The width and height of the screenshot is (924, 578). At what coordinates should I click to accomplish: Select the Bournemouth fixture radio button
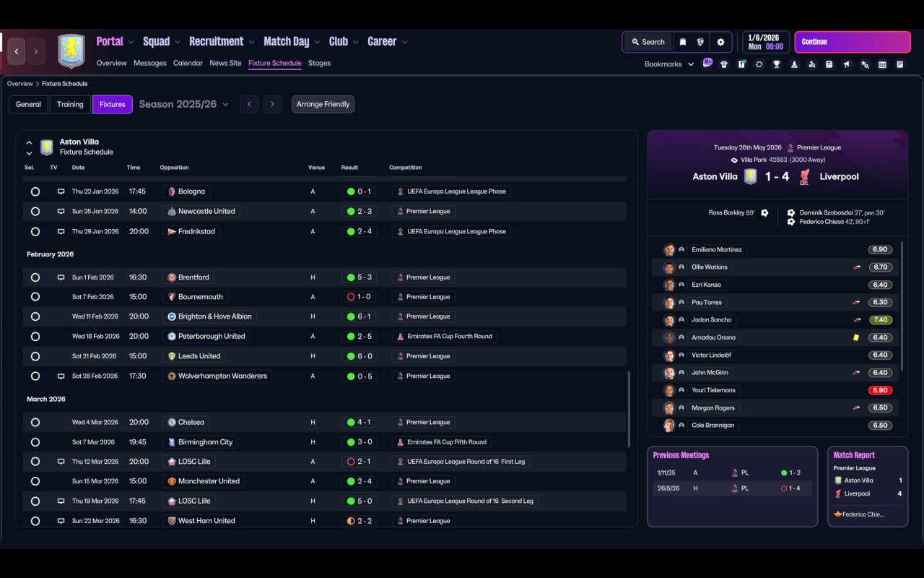coord(35,297)
